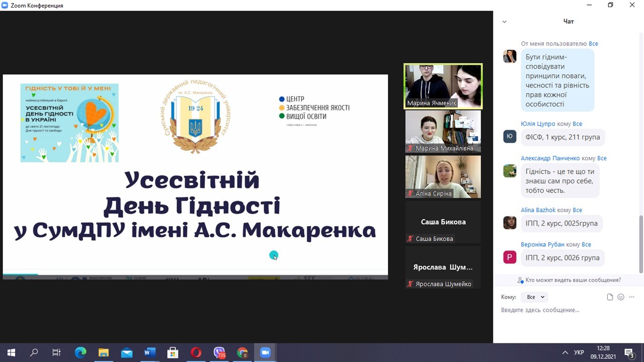Select Аліна Сиріна video thumbnail
644x362 pixels.
pos(443,177)
